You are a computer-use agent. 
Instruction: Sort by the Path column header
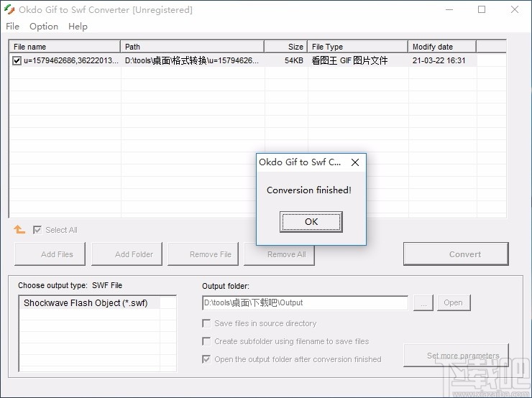click(193, 47)
